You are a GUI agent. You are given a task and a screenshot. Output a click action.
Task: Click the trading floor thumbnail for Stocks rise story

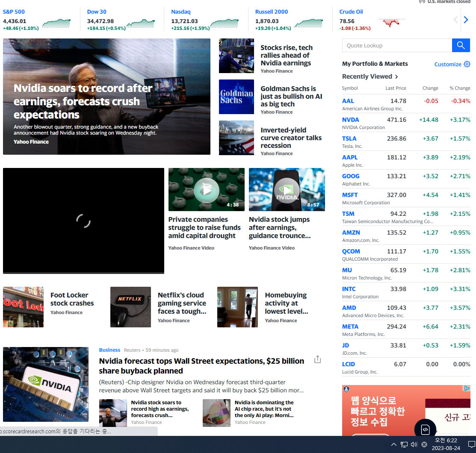[237, 56]
